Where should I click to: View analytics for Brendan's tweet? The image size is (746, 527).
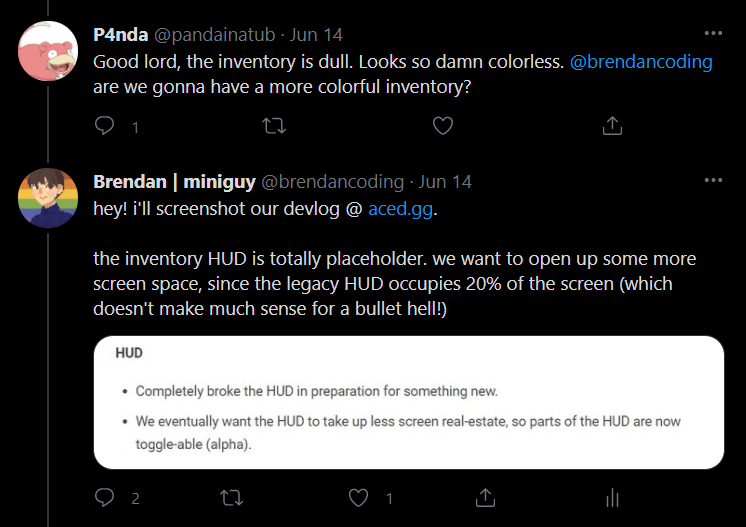click(x=612, y=497)
